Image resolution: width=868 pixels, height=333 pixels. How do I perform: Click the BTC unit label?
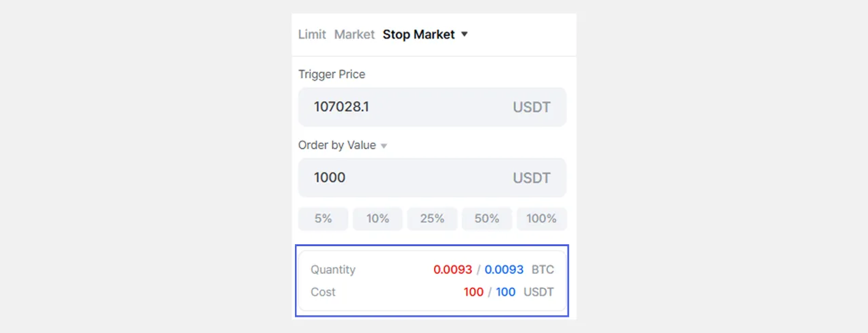[x=542, y=270]
